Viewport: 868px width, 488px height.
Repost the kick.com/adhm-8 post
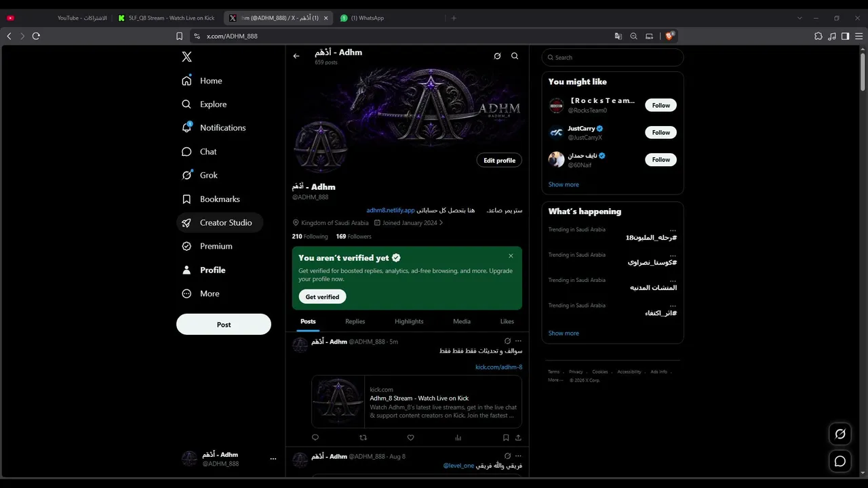(x=363, y=438)
